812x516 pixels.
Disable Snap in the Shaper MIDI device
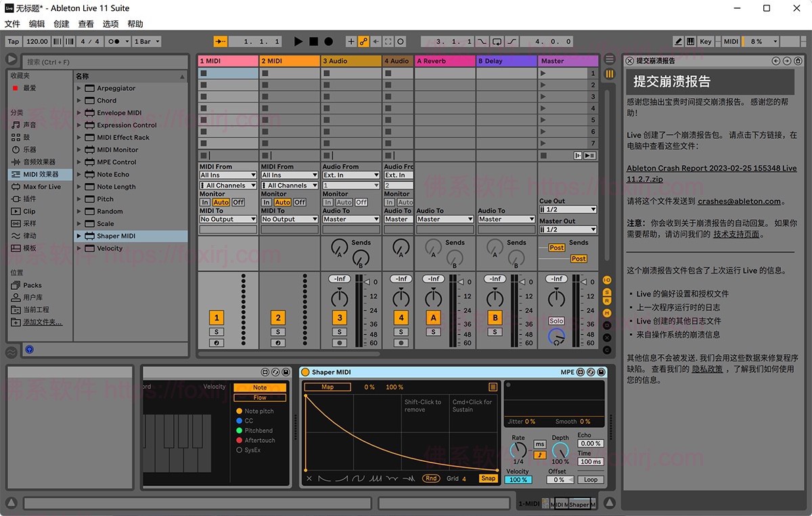click(x=488, y=479)
